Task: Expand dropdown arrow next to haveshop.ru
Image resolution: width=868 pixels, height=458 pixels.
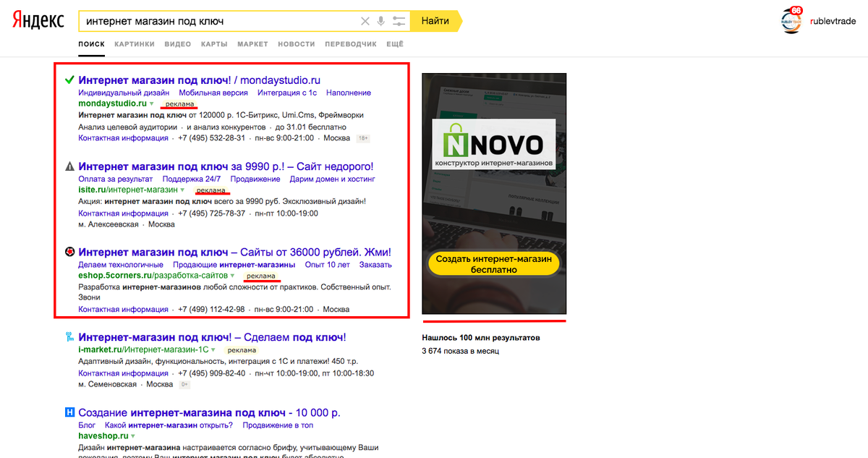Action: click(134, 436)
